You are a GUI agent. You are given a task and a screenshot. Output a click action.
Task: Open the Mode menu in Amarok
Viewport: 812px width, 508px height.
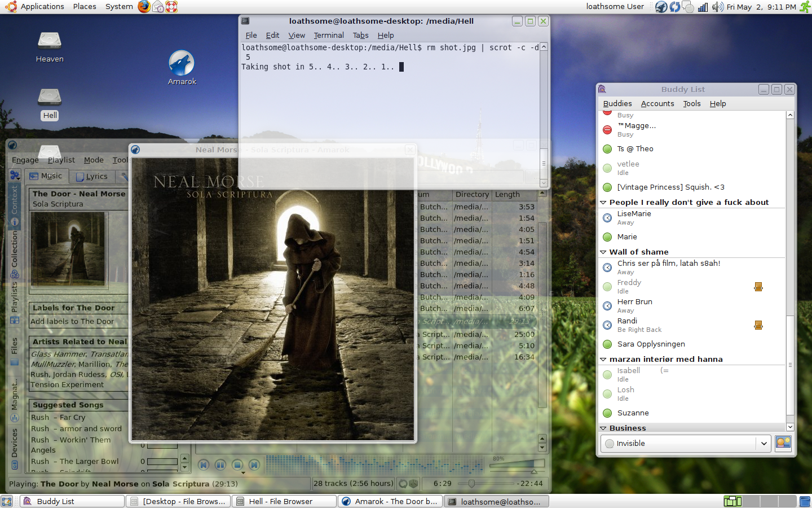point(94,160)
